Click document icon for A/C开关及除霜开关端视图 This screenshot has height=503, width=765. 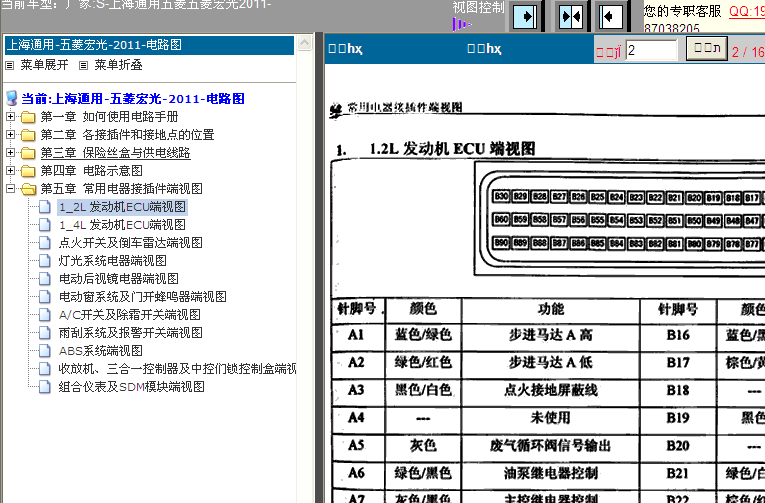coord(45,315)
